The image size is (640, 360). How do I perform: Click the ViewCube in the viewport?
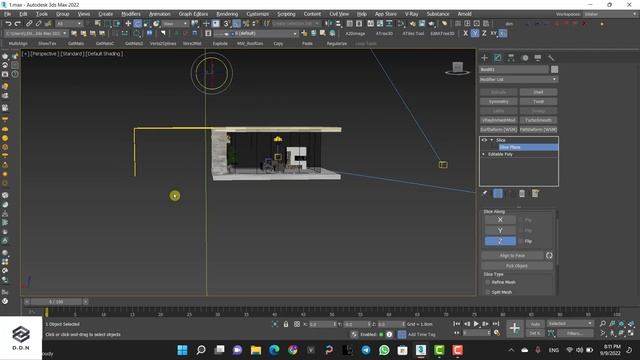(x=458, y=68)
